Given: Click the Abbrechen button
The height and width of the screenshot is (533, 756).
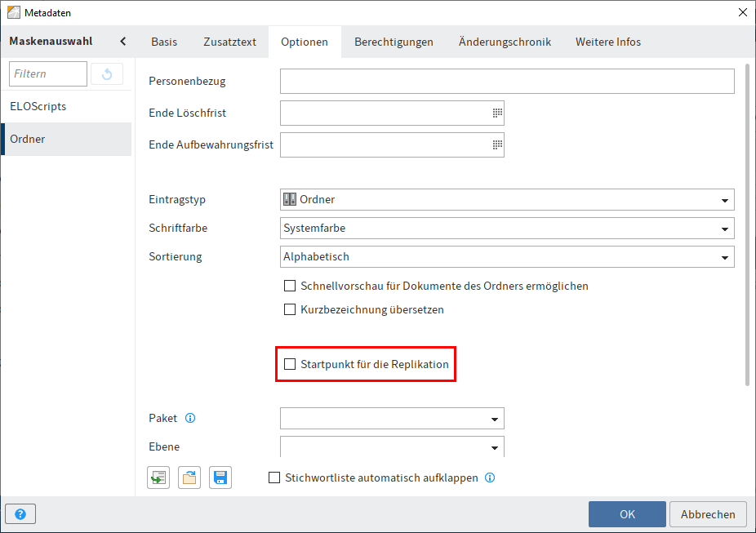Looking at the screenshot, I should click(x=708, y=514).
